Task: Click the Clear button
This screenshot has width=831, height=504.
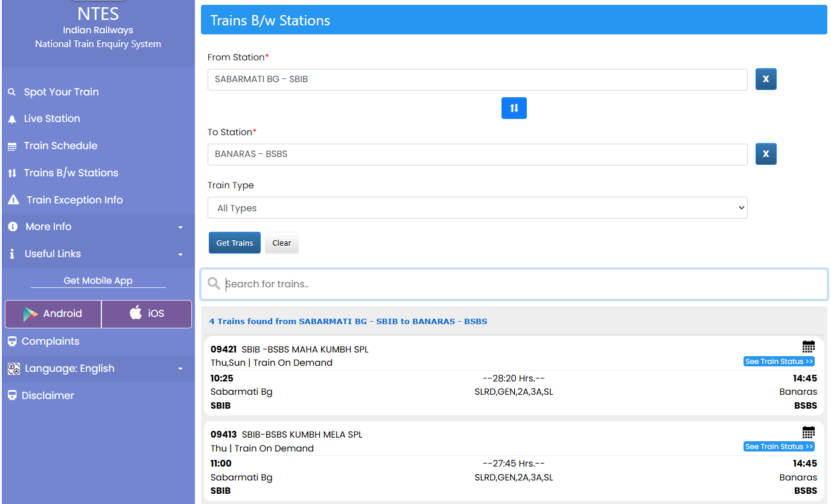Action: 282,243
